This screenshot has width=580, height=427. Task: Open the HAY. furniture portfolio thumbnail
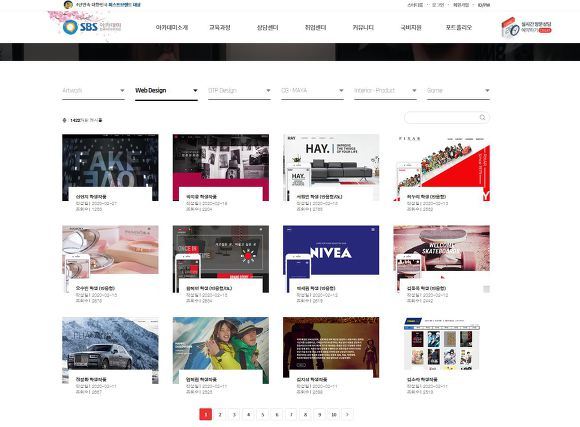coord(331,167)
